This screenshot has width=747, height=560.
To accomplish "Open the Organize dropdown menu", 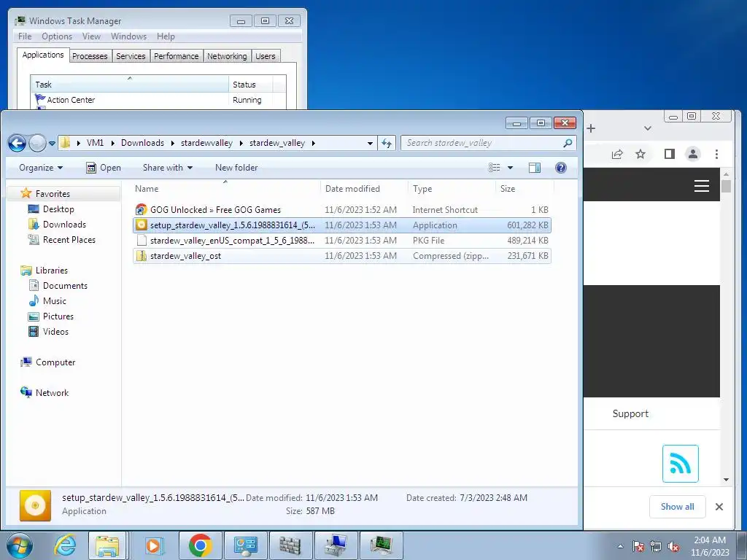I will [41, 168].
